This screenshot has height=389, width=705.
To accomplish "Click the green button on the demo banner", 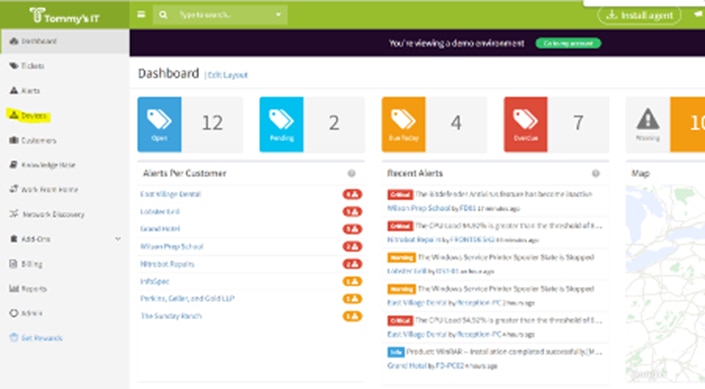I will (x=568, y=43).
